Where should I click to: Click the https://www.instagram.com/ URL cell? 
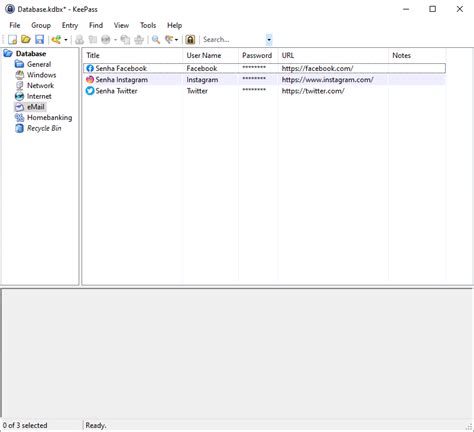(x=327, y=80)
